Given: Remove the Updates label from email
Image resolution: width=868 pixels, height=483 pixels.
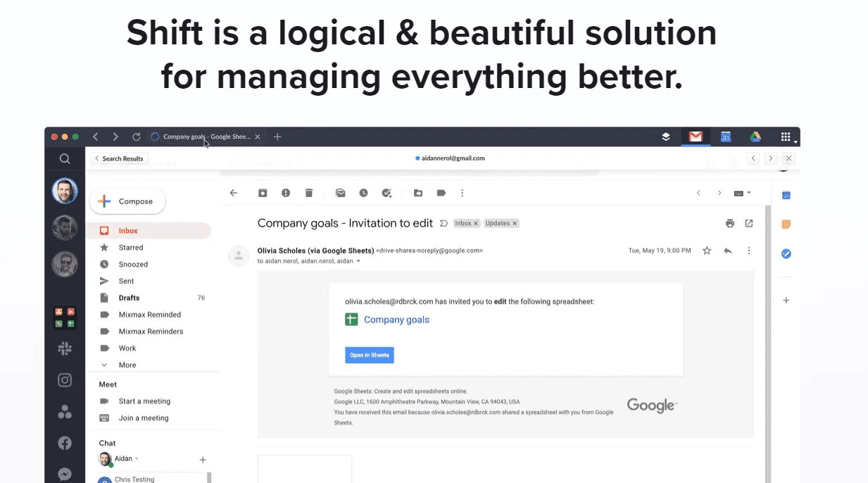Looking at the screenshot, I should tap(515, 223).
